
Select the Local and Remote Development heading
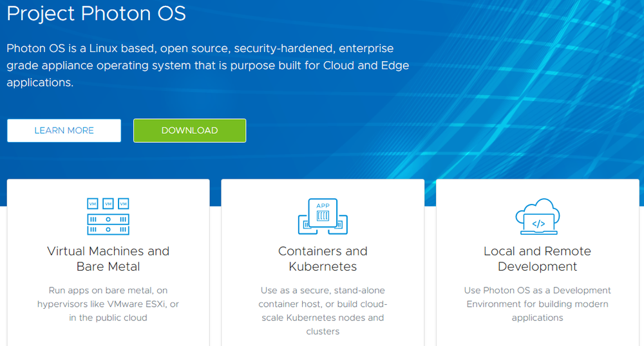pyautogui.click(x=538, y=259)
